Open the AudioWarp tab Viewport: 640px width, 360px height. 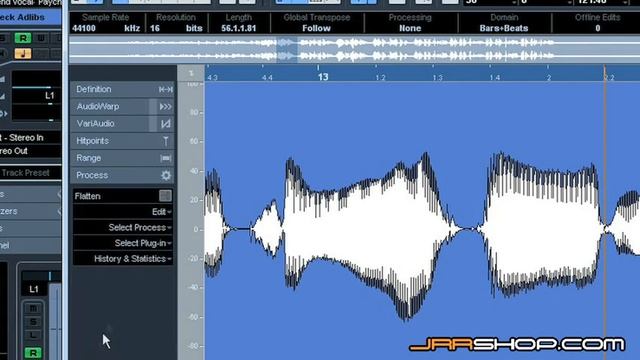point(122,107)
